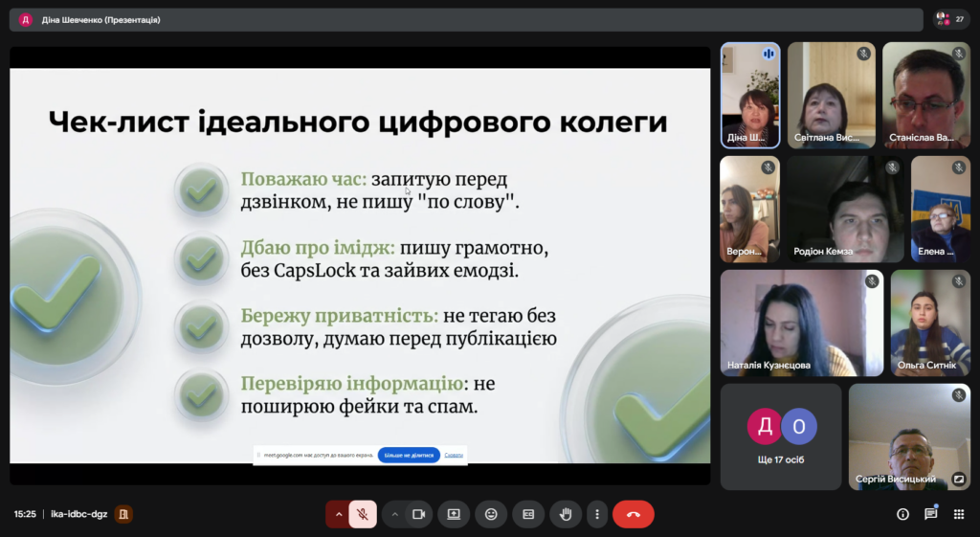The image size is (980, 537).
Task: End the call with red hang-up button
Action: pyautogui.click(x=633, y=514)
